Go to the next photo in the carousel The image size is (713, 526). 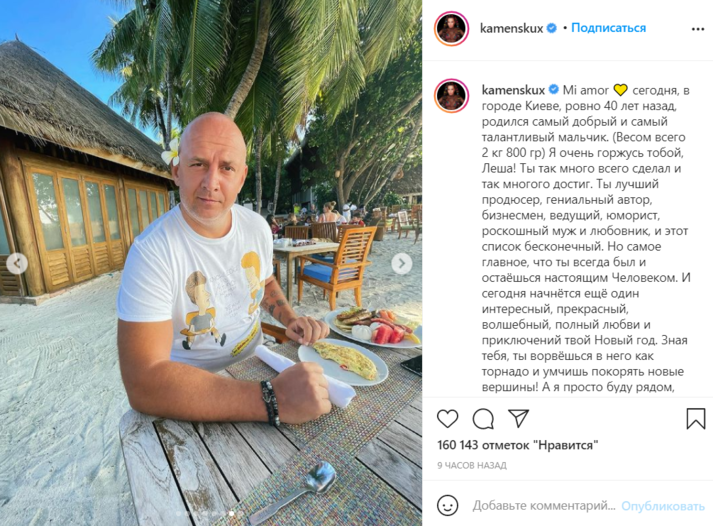(x=402, y=263)
